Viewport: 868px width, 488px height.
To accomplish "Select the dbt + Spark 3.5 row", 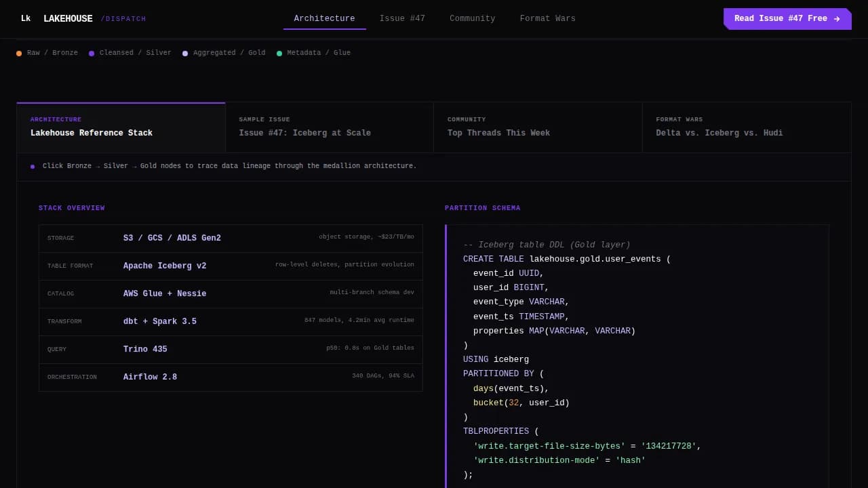I will coord(231,322).
